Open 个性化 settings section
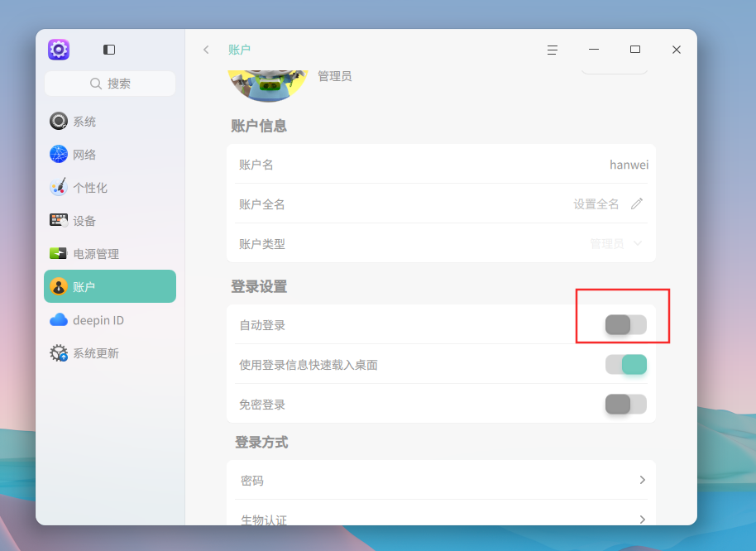The height and width of the screenshot is (551, 756). pyautogui.click(x=110, y=187)
